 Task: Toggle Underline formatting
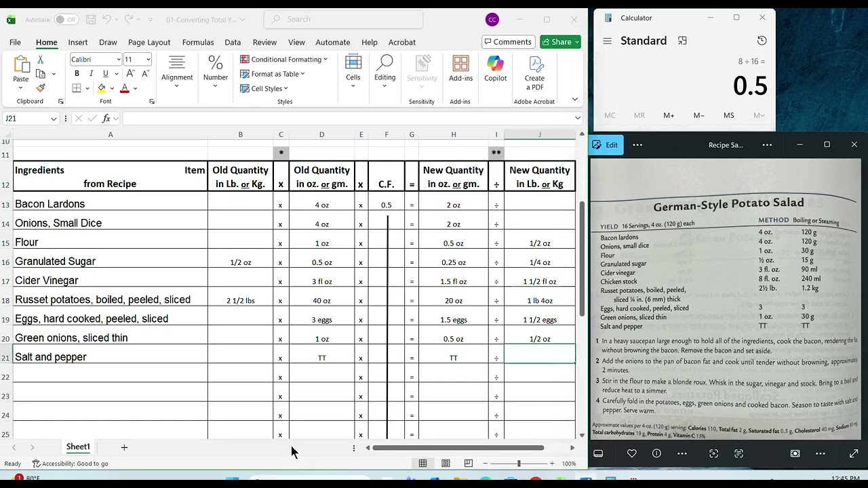tap(105, 73)
